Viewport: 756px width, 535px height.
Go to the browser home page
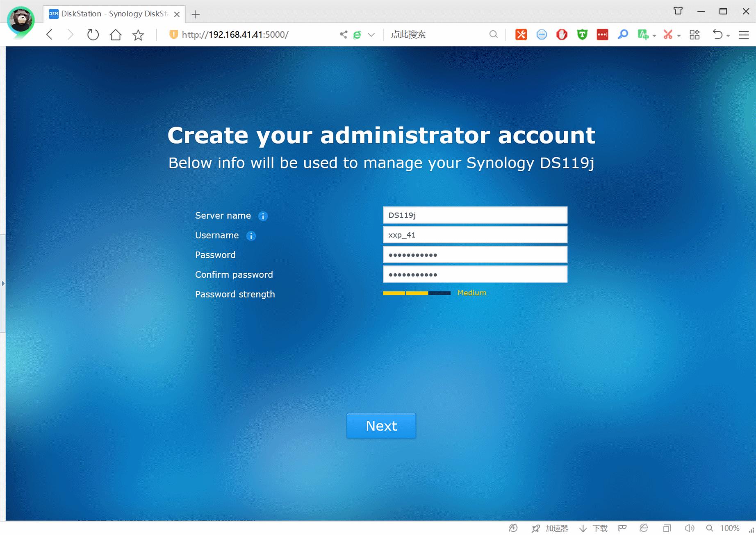pos(116,35)
